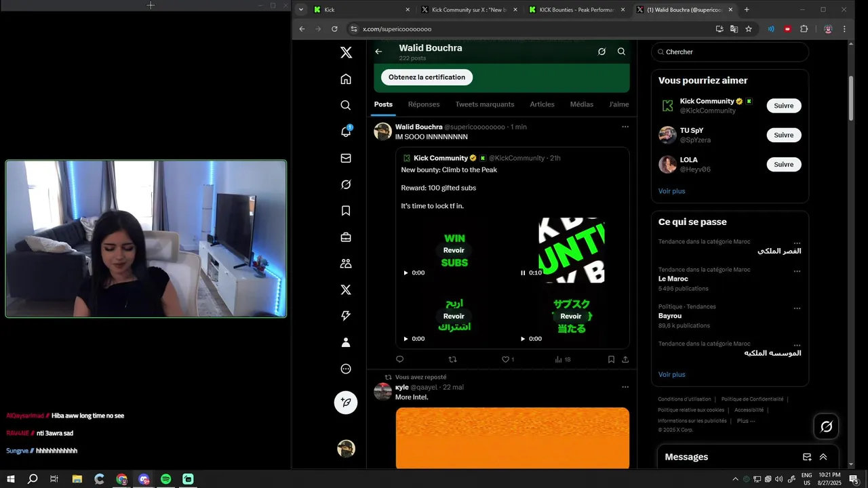The height and width of the screenshot is (488, 868).
Task: Open Chrome extensions puzzle icon
Action: tap(804, 29)
